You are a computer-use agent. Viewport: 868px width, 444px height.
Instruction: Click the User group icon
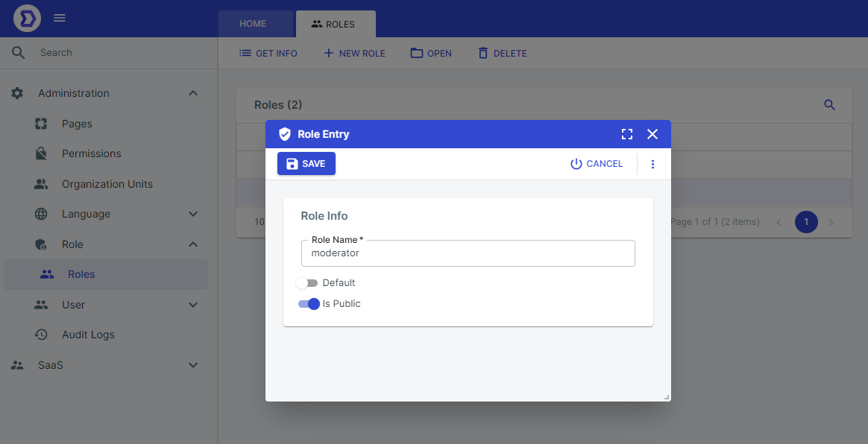[x=41, y=305]
